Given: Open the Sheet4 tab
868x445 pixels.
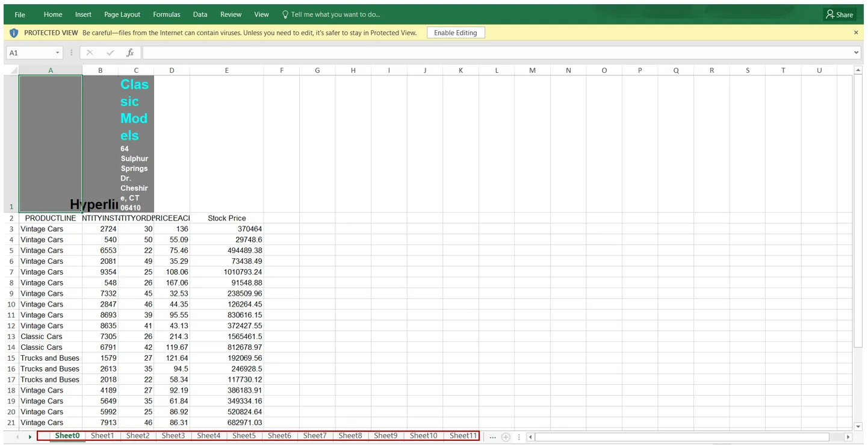Looking at the screenshot, I should (x=209, y=435).
